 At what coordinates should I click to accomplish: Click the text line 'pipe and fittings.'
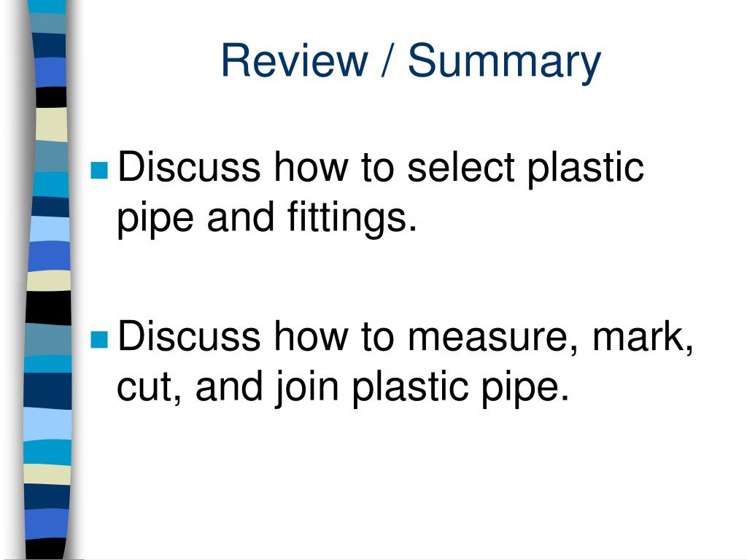(267, 217)
